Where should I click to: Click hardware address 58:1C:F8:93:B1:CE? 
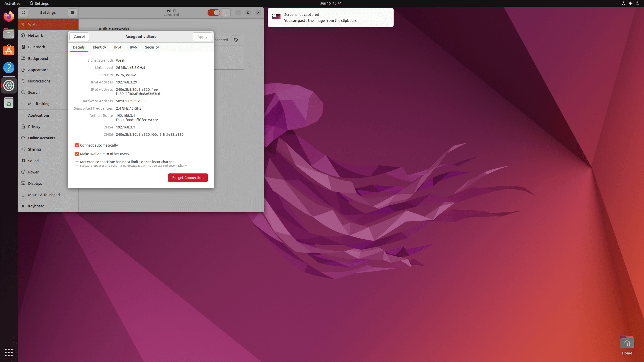pyautogui.click(x=131, y=101)
